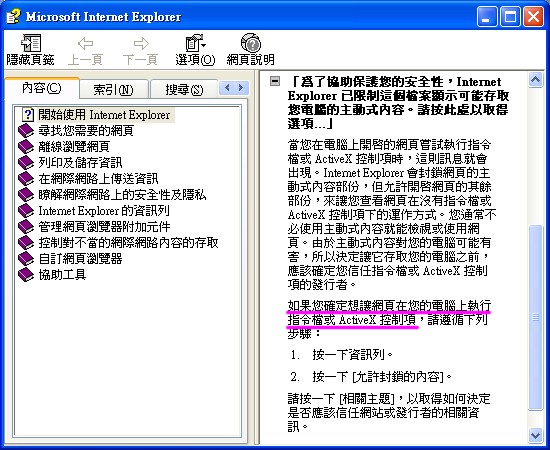Click the book icon beside 控制對不當的網際網路內容的存取
The height and width of the screenshot is (450, 550).
[x=26, y=243]
